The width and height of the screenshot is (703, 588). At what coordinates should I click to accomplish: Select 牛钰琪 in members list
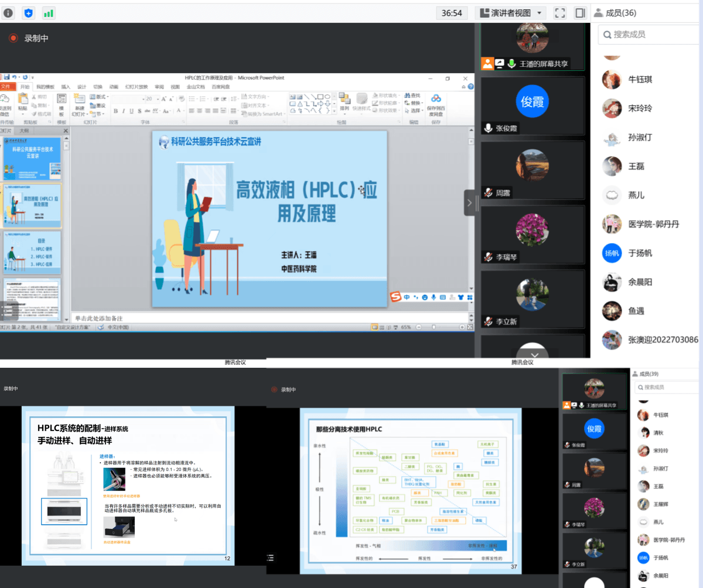(640, 79)
